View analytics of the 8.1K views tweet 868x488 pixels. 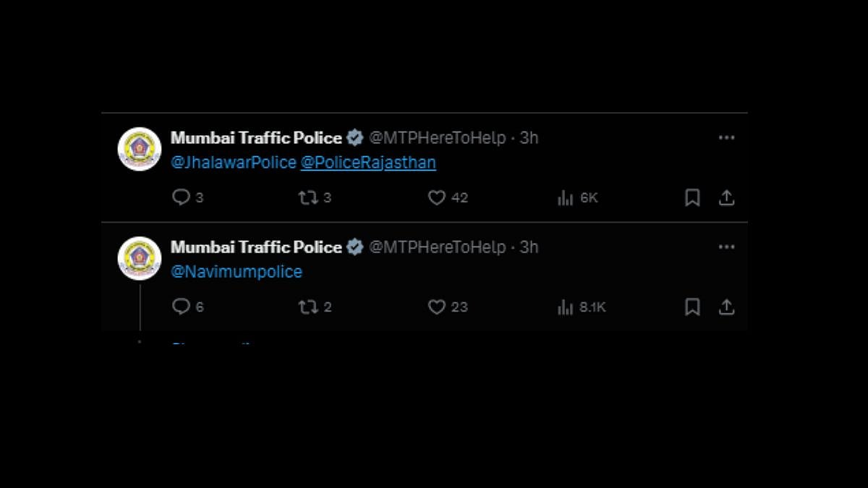(565, 307)
